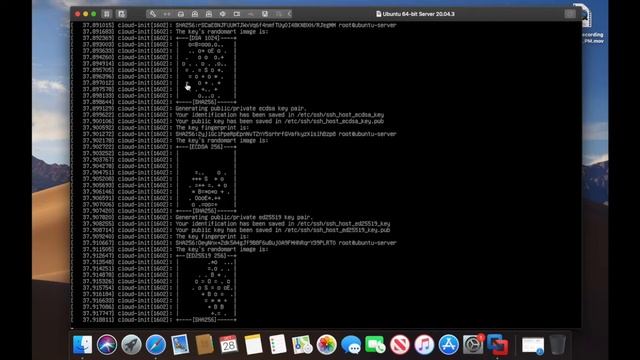The height and width of the screenshot is (360, 640).
Task: Open Calendar showing 28 in Dock
Action: tap(229, 345)
